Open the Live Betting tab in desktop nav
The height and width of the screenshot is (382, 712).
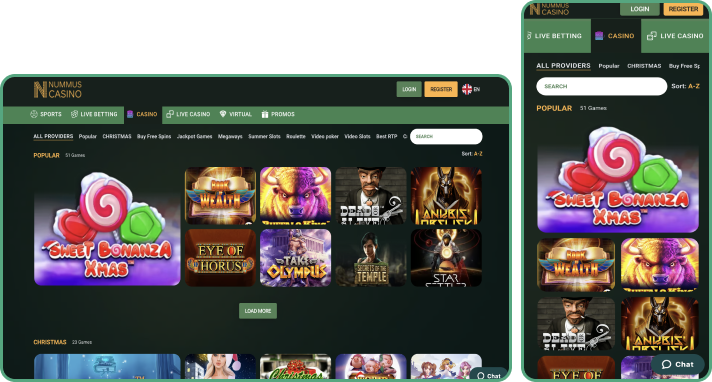[94, 114]
